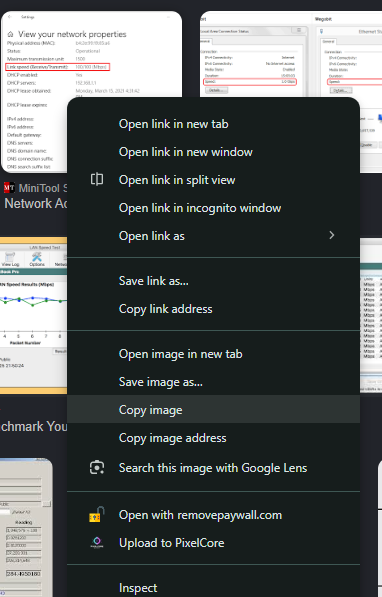Choose Save link as...
Image resolution: width=382 pixels, height=597 pixels.
point(213,281)
